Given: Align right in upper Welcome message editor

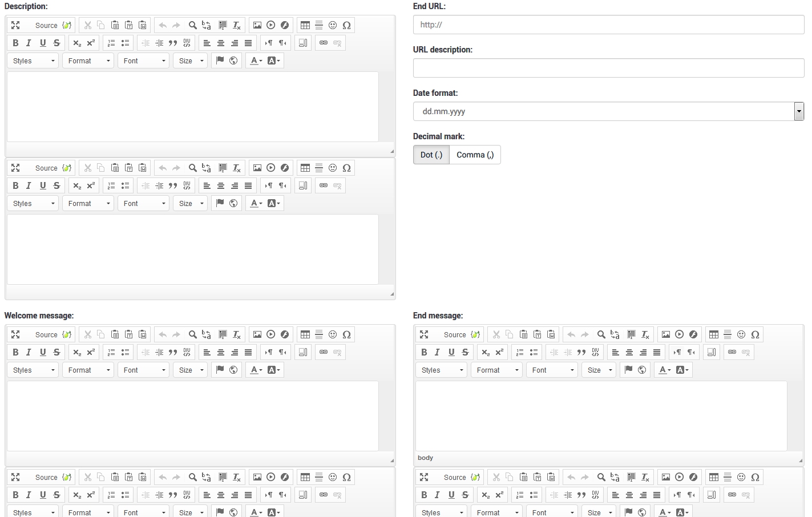Looking at the screenshot, I should click(235, 352).
